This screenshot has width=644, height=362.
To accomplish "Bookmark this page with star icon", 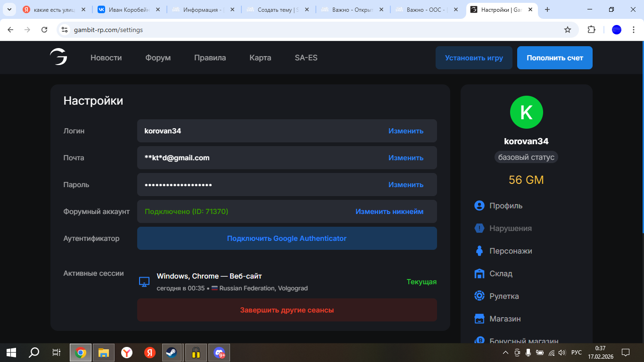I will [568, 30].
